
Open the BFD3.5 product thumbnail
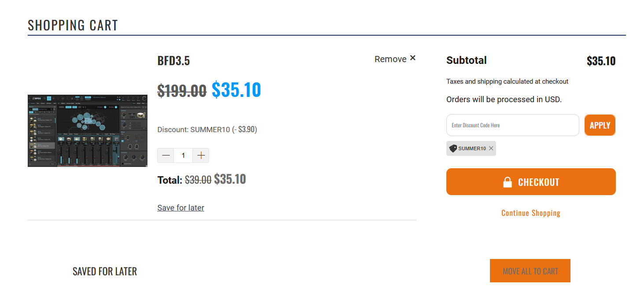[88, 130]
